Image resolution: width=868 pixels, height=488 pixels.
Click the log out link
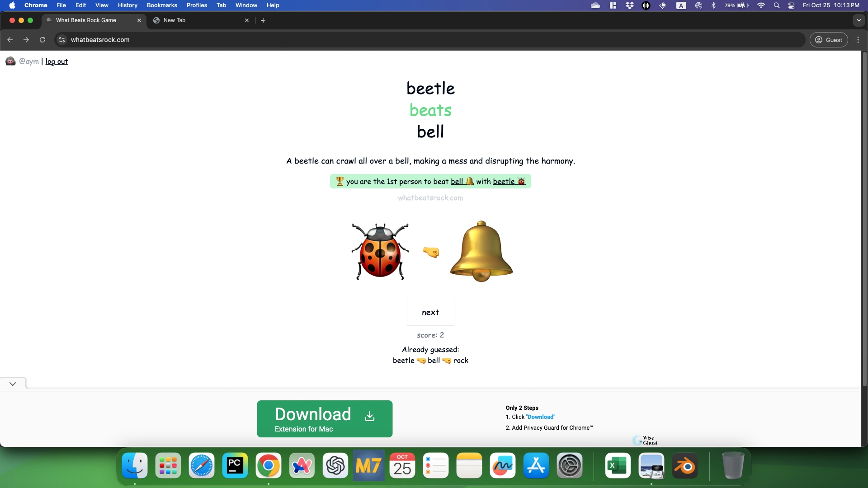click(57, 61)
